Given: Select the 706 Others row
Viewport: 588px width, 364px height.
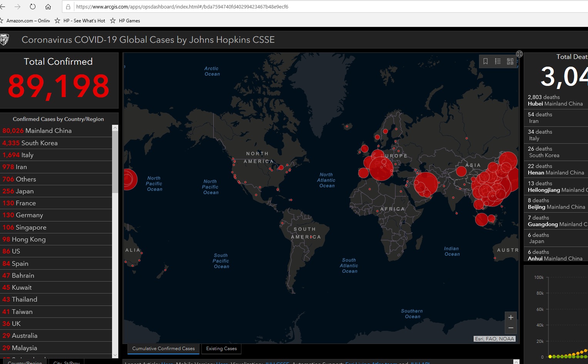Looking at the screenshot, I should click(56, 179).
